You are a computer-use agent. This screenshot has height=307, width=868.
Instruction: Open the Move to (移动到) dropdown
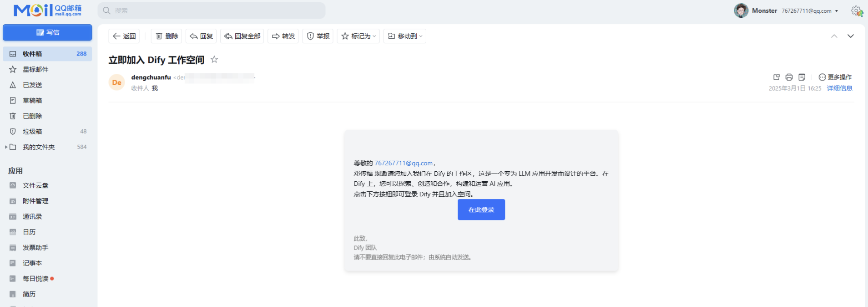coord(405,36)
